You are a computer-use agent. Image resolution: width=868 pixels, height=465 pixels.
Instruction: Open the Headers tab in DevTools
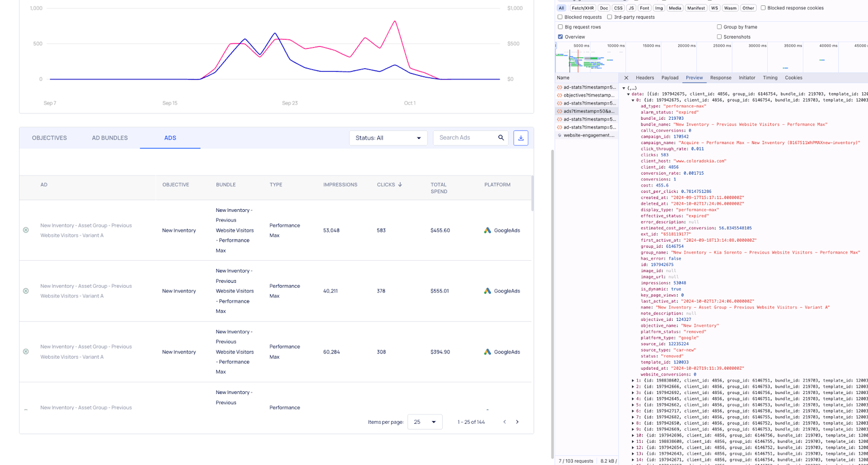coord(644,78)
